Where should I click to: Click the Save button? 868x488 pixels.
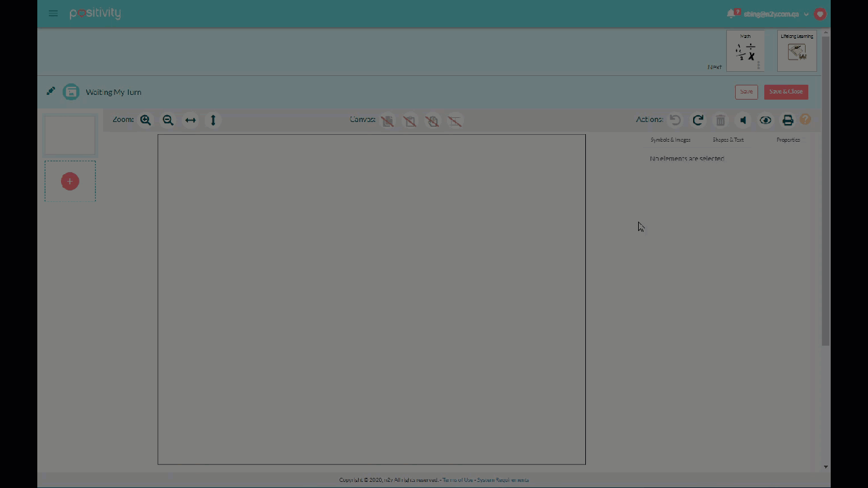pos(746,91)
